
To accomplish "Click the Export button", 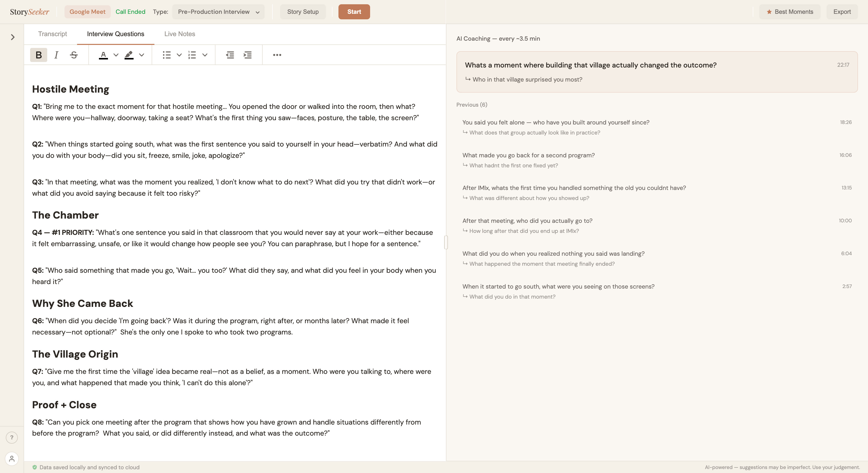I will 842,12.
